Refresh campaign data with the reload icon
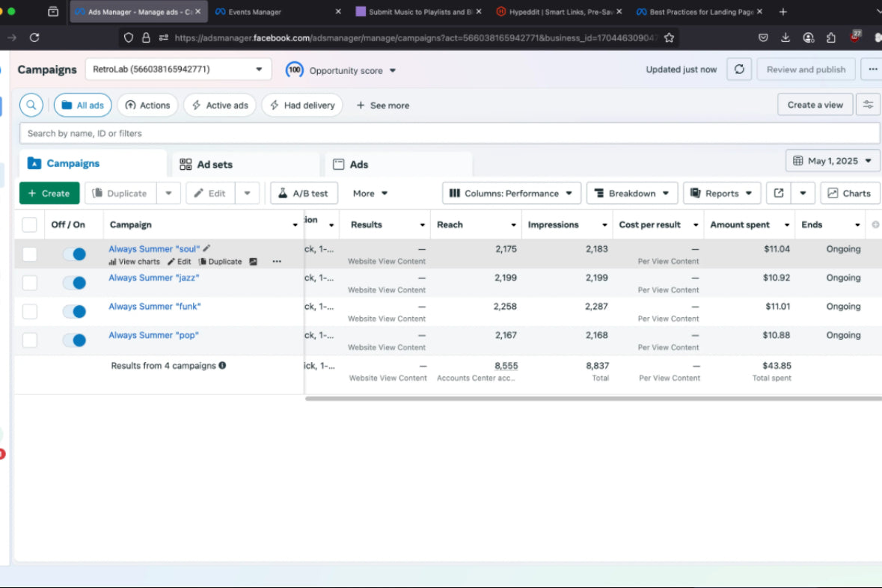The image size is (882, 588). [x=739, y=70]
